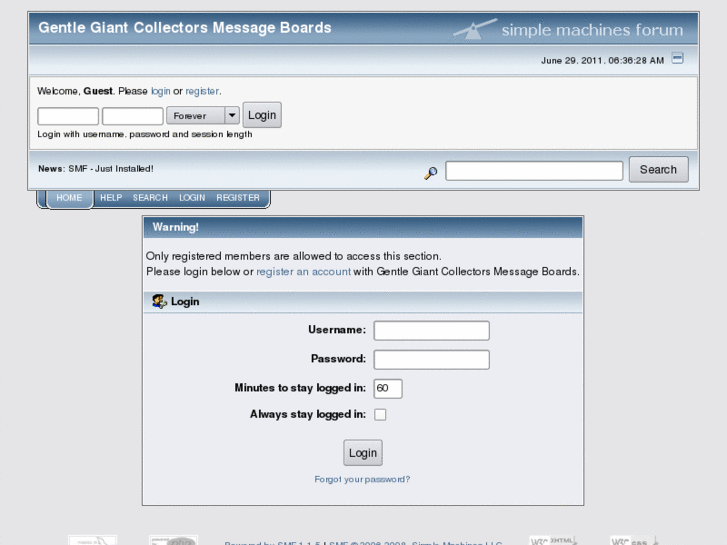Screen dimensions: 727x545
Task: Click the Simple Machines Forum logo
Action: tap(568, 29)
